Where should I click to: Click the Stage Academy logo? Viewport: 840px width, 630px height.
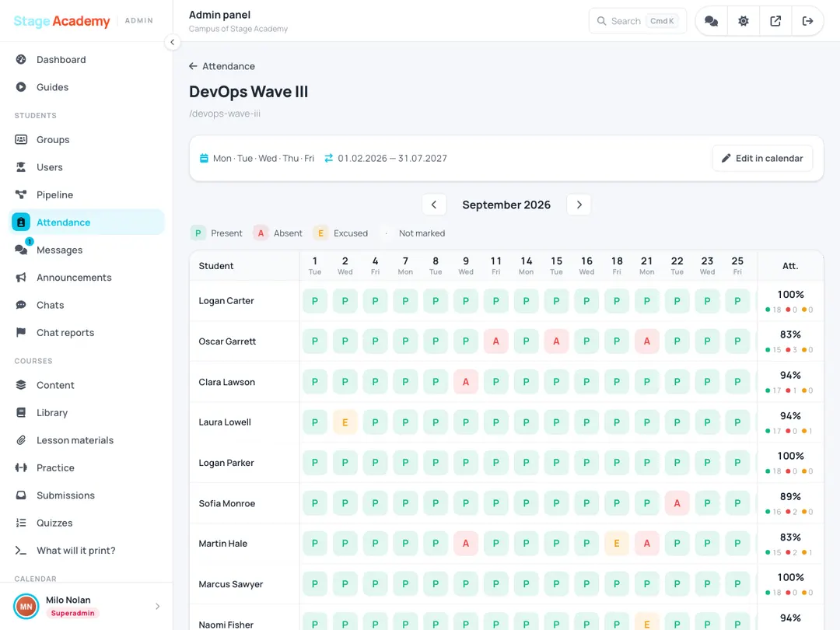[61, 21]
